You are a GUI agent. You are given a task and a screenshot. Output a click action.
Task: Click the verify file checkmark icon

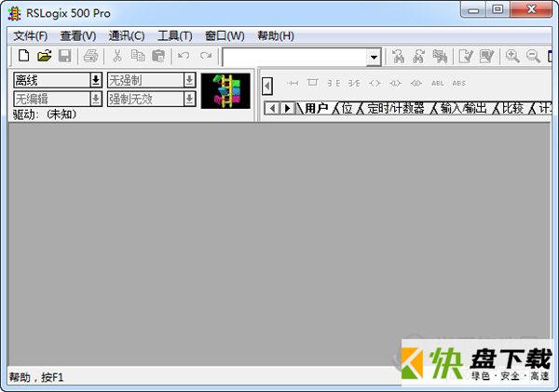(x=466, y=56)
